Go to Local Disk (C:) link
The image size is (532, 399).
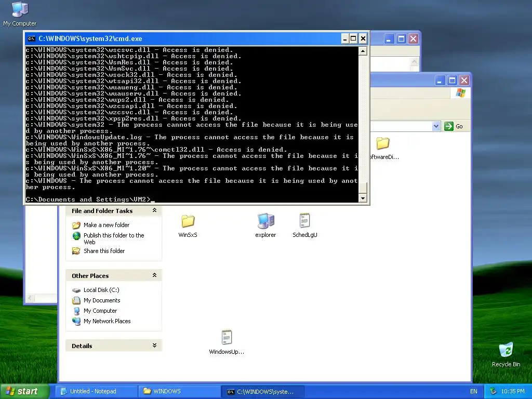coord(101,290)
